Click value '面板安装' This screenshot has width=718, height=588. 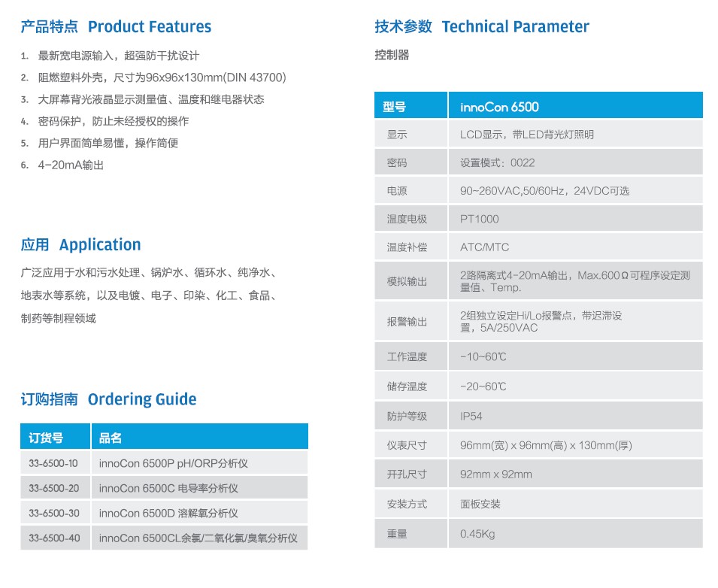pyautogui.click(x=480, y=505)
